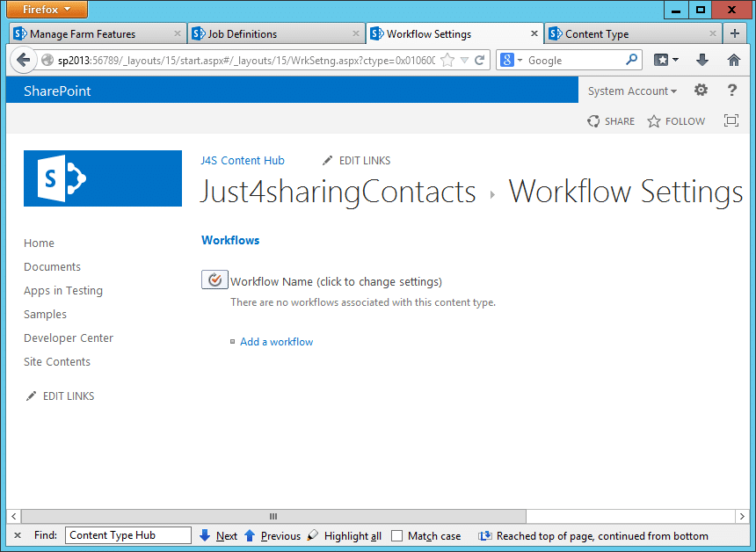Click "Reached top of page" status text

click(x=603, y=535)
